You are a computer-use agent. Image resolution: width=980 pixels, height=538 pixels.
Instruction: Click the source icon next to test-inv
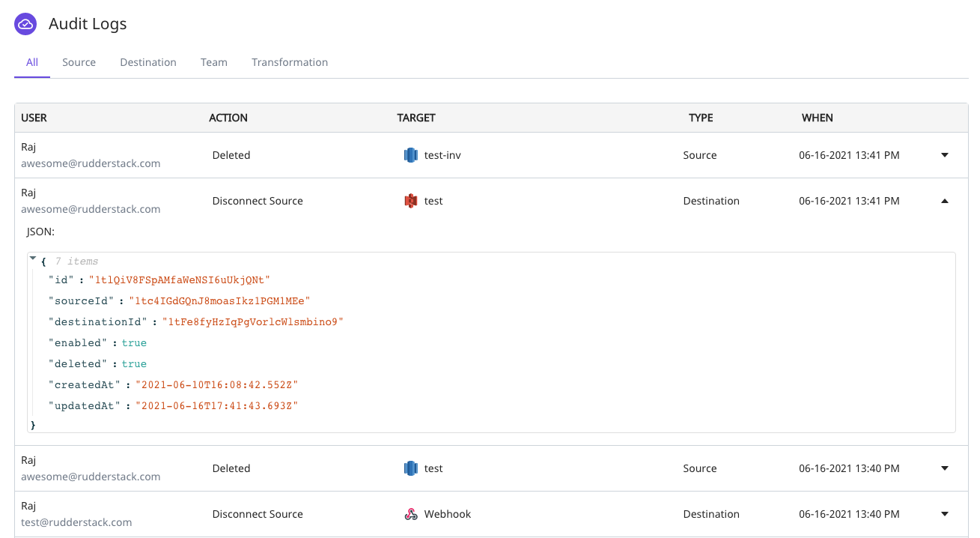click(410, 154)
